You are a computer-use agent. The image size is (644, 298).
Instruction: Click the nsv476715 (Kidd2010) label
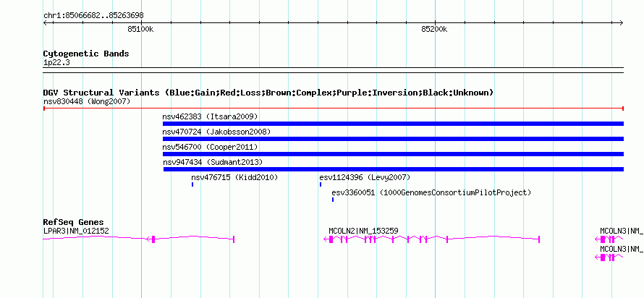click(234, 177)
